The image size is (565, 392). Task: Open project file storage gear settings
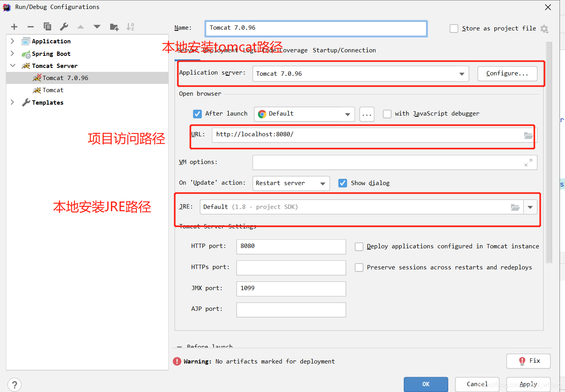[544, 29]
